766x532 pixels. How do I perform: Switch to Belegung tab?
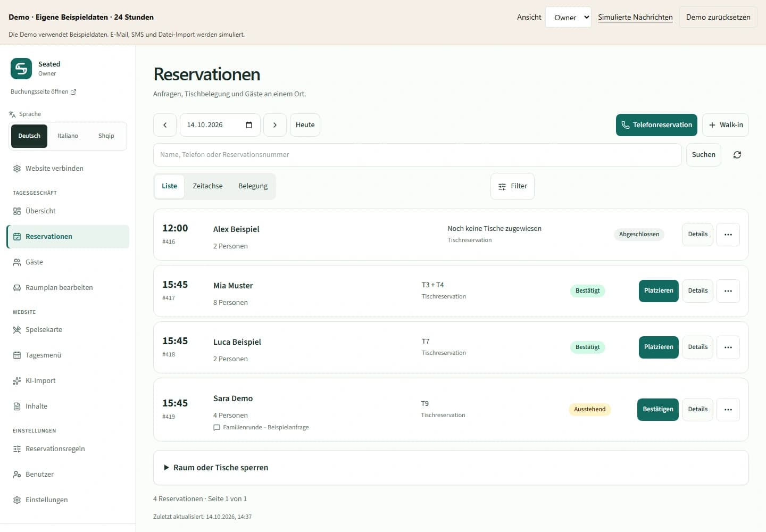click(x=253, y=186)
